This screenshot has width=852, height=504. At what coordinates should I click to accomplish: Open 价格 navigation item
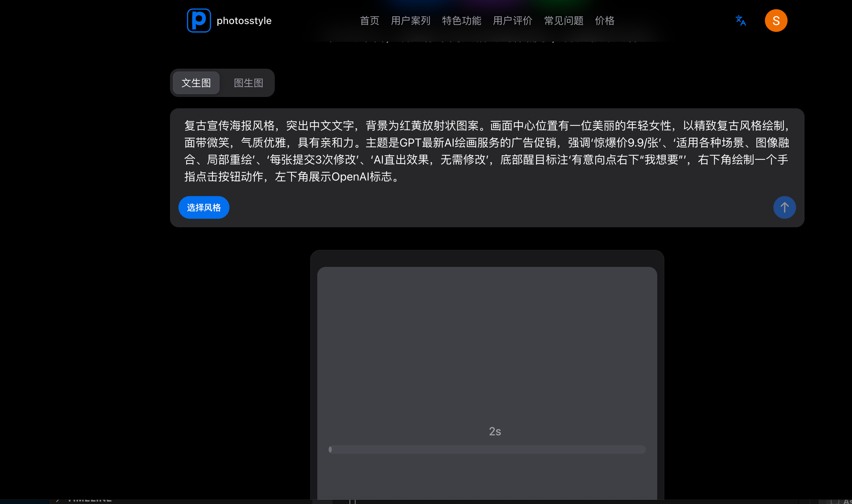(604, 21)
